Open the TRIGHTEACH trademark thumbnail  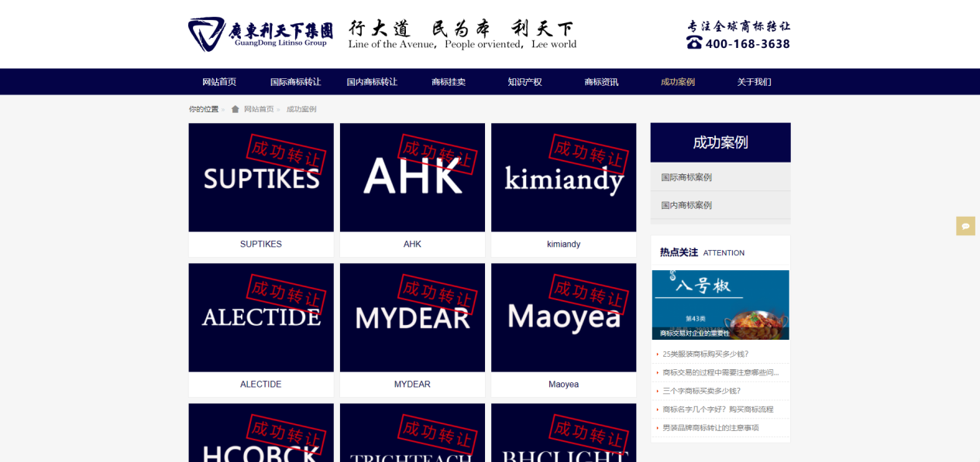(412, 433)
